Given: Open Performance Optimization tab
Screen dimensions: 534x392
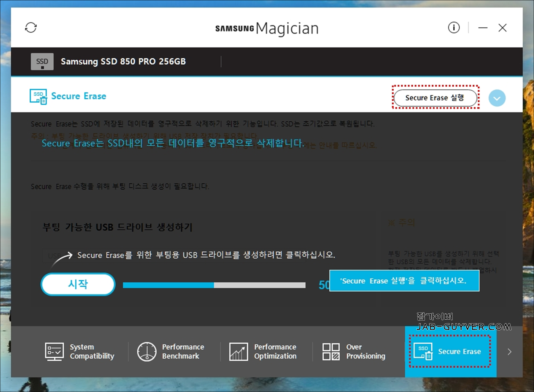Looking at the screenshot, I should (x=263, y=351).
